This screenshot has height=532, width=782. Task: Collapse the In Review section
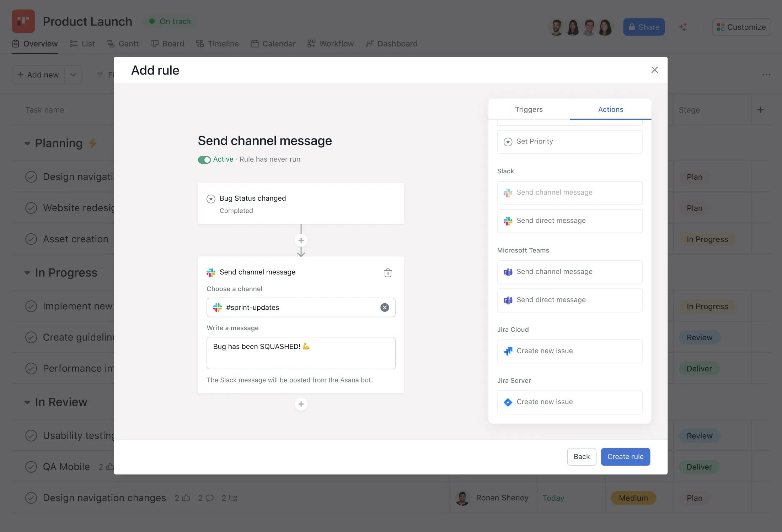(x=27, y=402)
